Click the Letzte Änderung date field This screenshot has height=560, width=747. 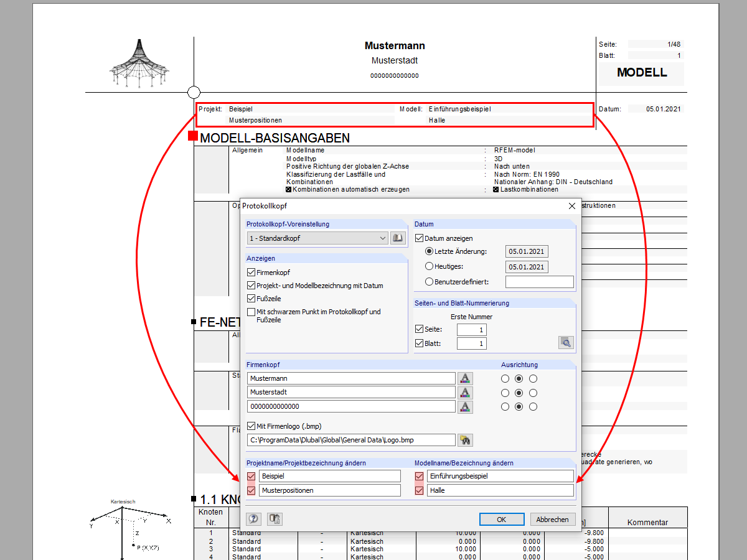coord(527,251)
